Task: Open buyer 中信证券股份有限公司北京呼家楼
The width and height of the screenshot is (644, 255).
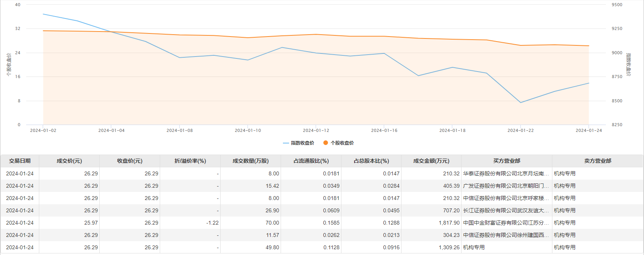Action: (x=506, y=198)
